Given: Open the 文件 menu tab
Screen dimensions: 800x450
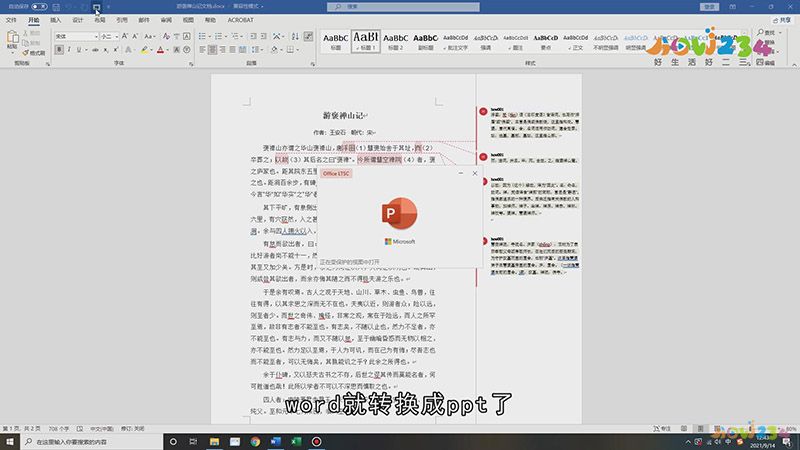Looking at the screenshot, I should (11, 20).
